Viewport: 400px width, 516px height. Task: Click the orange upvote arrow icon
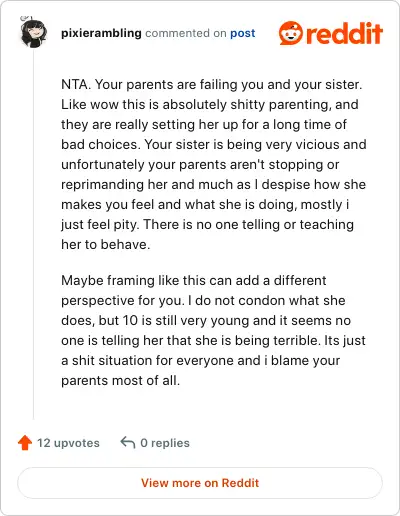point(25,443)
